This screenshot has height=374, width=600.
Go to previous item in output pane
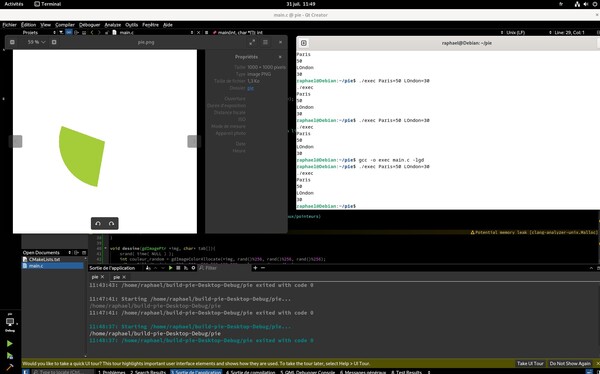(156, 268)
